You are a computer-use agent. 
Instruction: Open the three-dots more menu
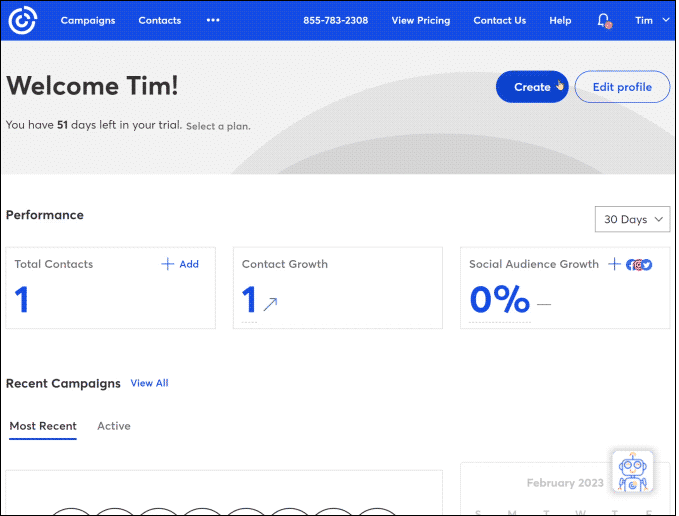tap(212, 20)
